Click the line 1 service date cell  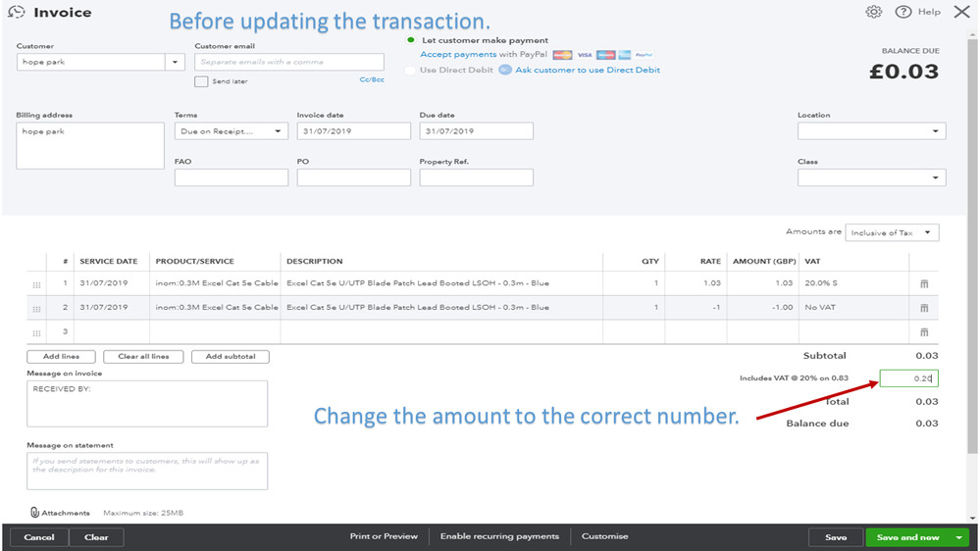(x=112, y=283)
